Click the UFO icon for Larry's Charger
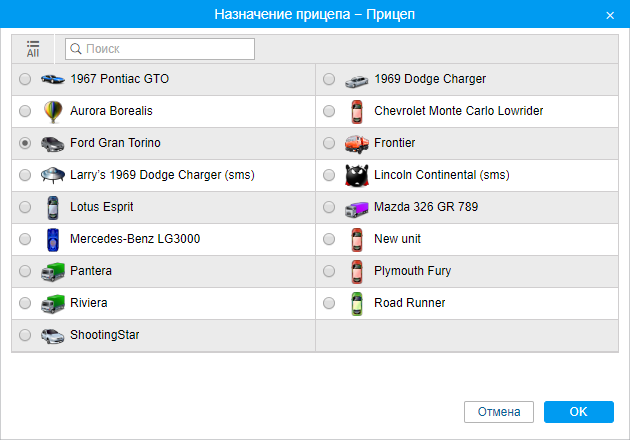 click(x=52, y=175)
